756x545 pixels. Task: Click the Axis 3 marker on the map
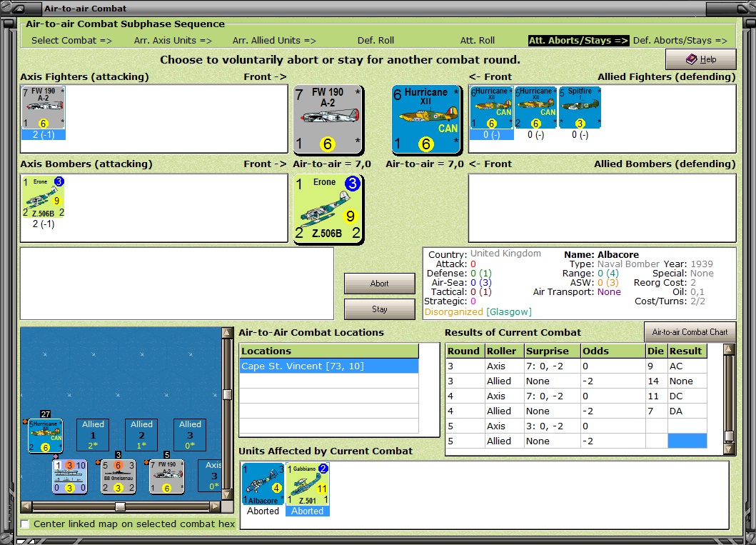pos(210,476)
